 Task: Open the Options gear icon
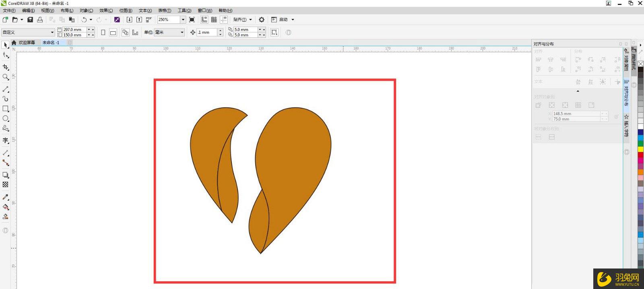click(262, 20)
